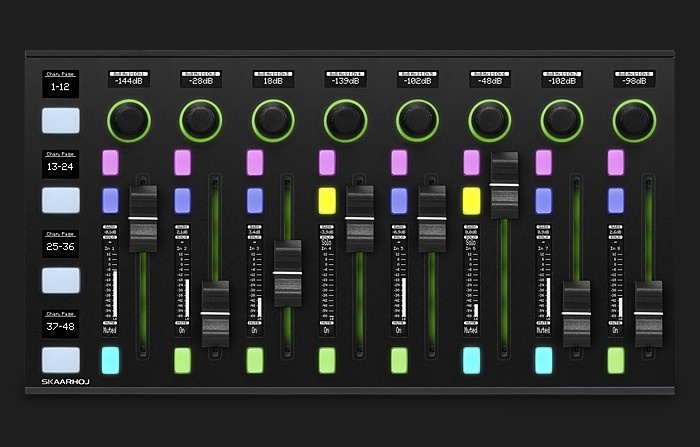Click the channel 3 knob below 18dB
Image resolution: width=700 pixels, height=447 pixels.
[x=272, y=121]
